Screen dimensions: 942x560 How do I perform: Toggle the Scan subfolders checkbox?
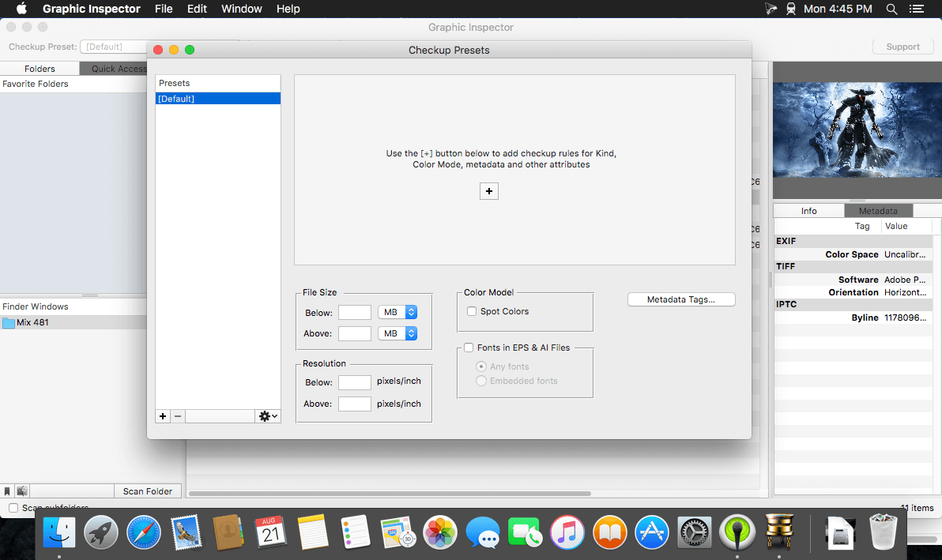(x=13, y=508)
